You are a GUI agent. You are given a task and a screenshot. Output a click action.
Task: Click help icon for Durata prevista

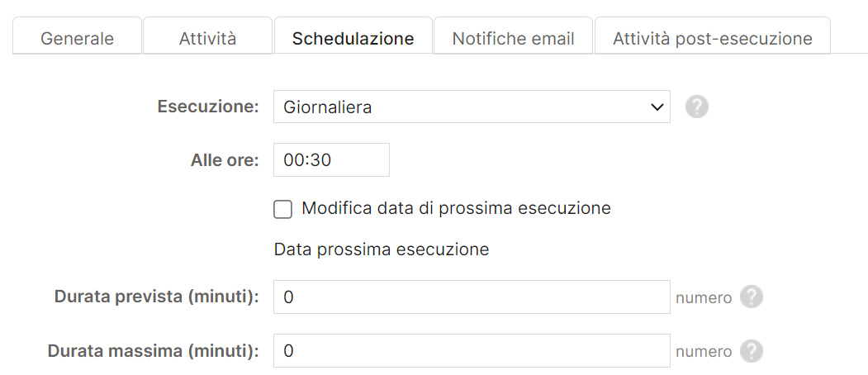point(751,297)
